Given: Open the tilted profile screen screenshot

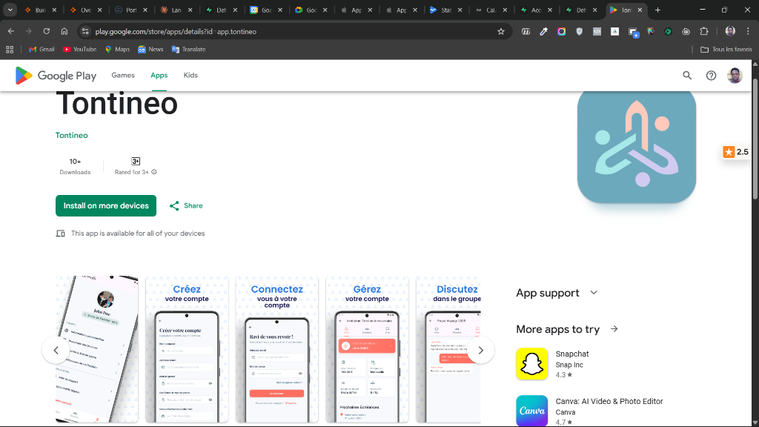Looking at the screenshot, I should pos(97,350).
